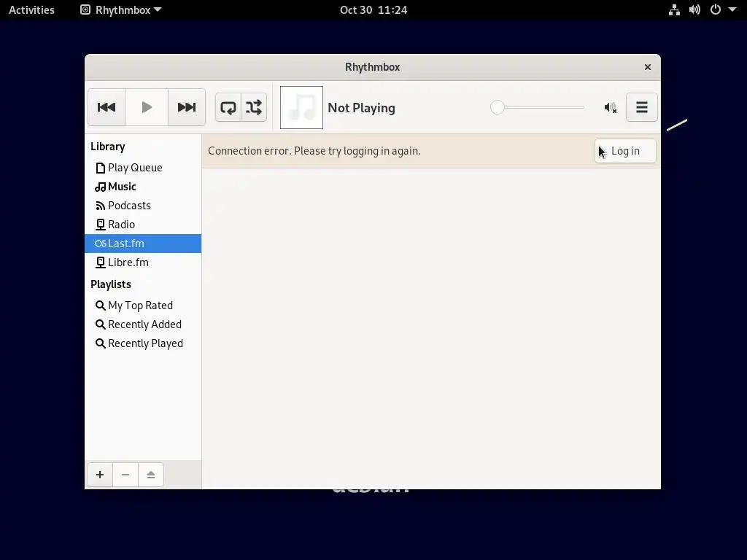Viewport: 747px width, 560px height.
Task: Click the Podcasts feed icon
Action: [x=100, y=206]
